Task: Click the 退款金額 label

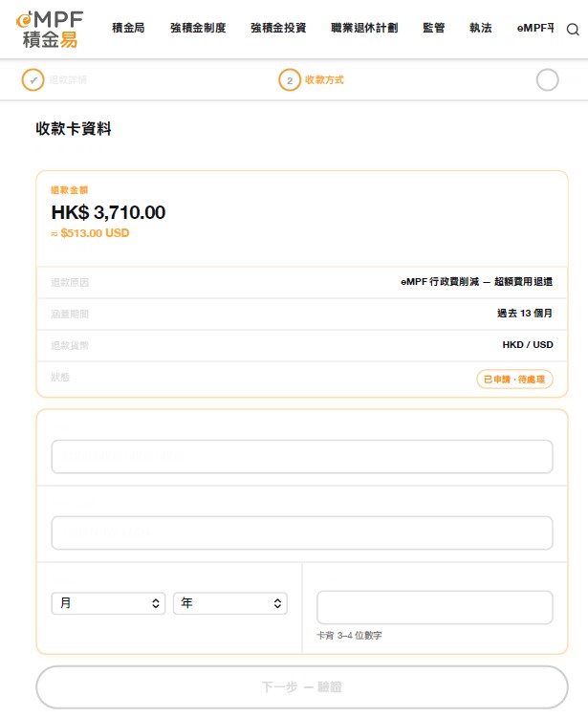Action: pyautogui.click(x=70, y=190)
